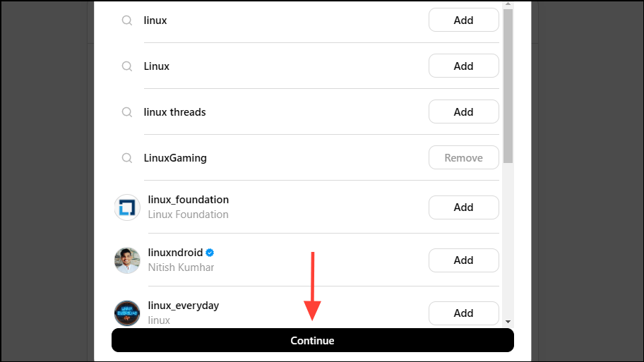The height and width of the screenshot is (362, 644).
Task: Open the linux_everyday profile avatar
Action: coord(127,313)
